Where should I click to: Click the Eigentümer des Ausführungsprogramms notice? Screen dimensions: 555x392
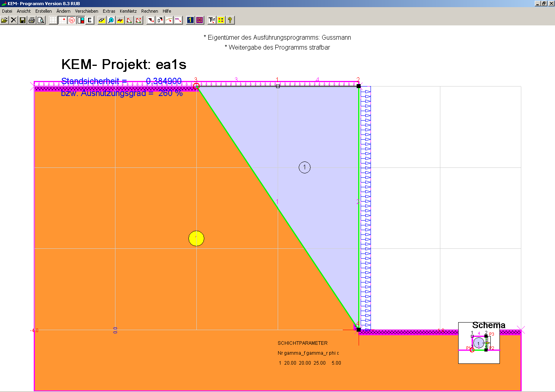[x=277, y=38]
